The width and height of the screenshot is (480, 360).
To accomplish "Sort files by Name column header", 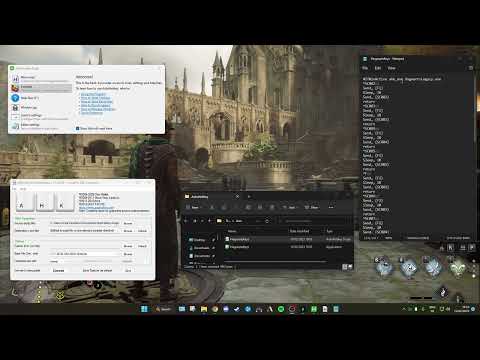I will [232, 231].
